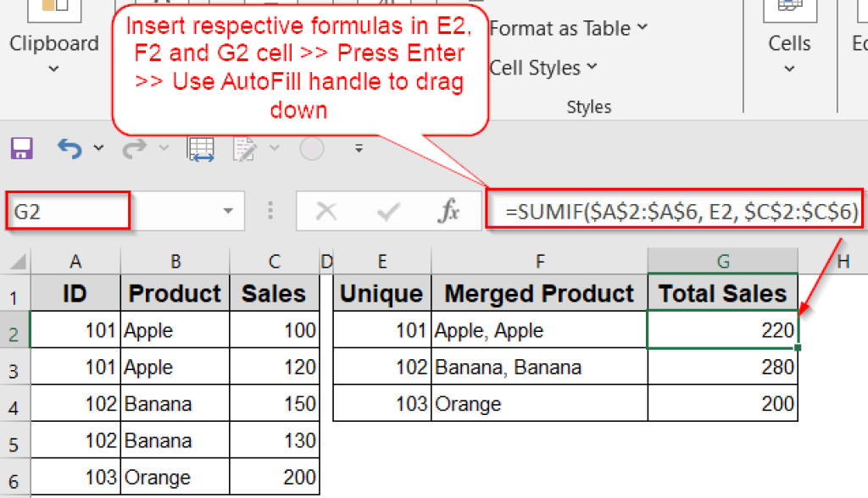Screen dimensions: 868x498
Task: Select the AutoFit Column Width icon
Action: [201, 148]
